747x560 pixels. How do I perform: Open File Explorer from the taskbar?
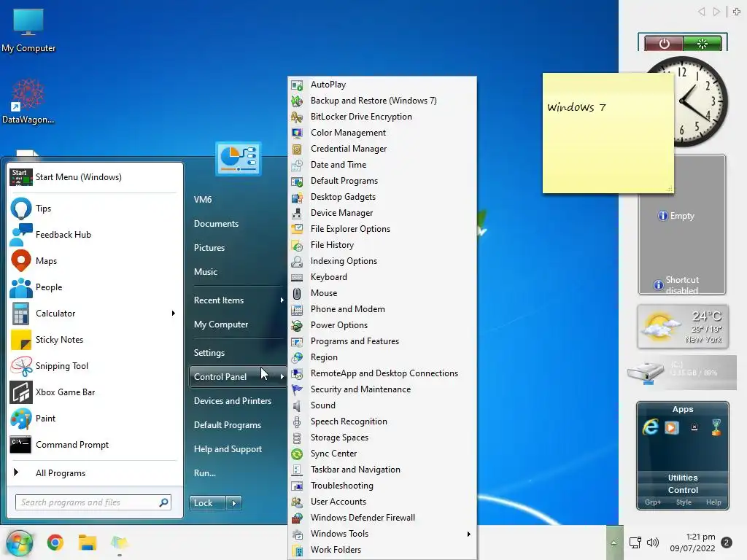click(88, 542)
